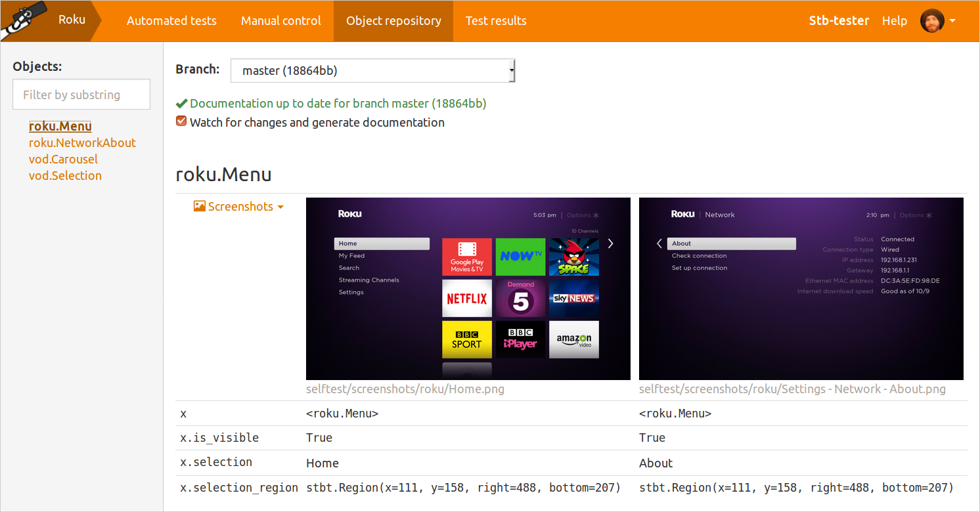The height and width of the screenshot is (512, 980).
Task: Select vod.Selection object
Action: point(65,175)
